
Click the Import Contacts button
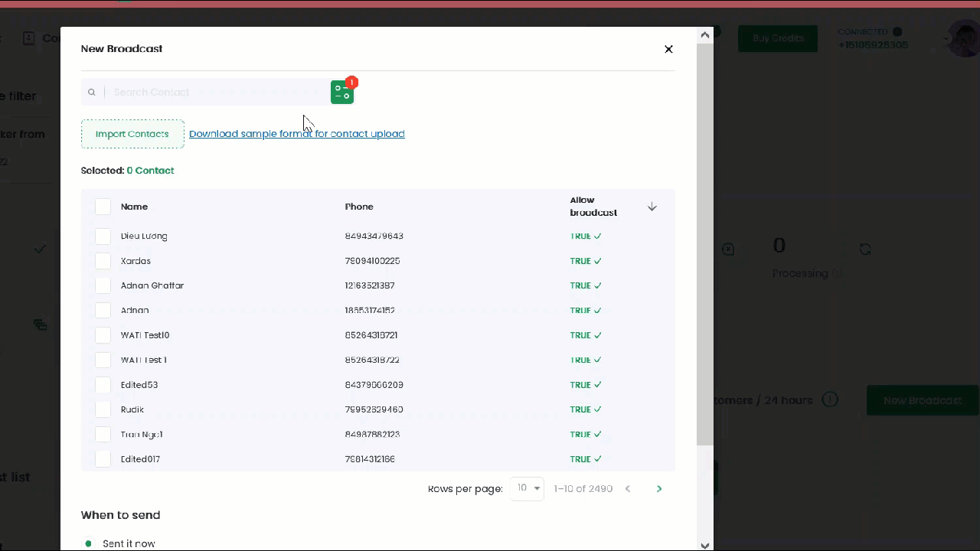[132, 134]
